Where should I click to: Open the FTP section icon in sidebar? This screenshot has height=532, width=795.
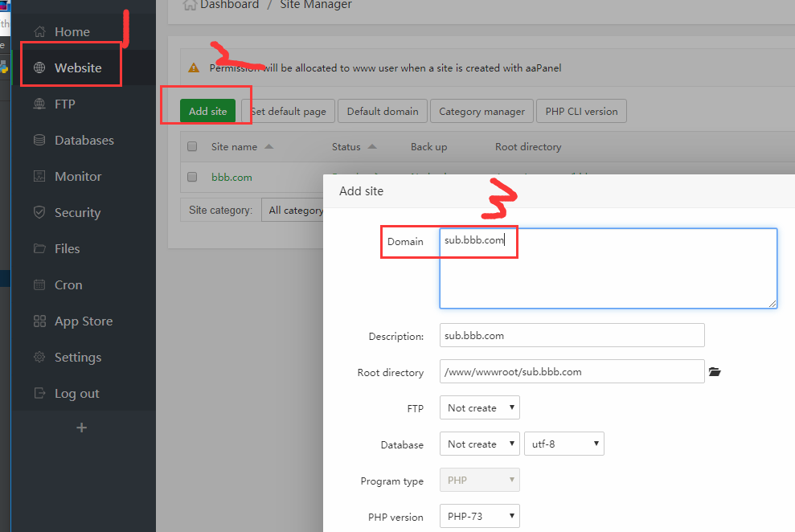pyautogui.click(x=39, y=104)
